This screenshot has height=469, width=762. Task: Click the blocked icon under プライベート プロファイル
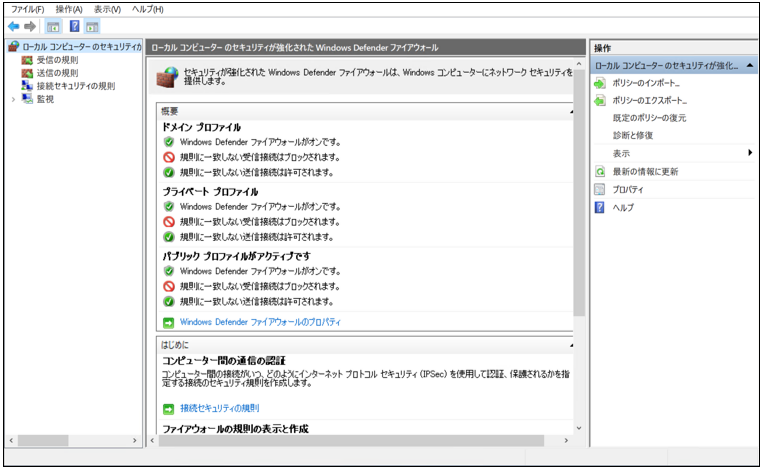(x=169, y=222)
